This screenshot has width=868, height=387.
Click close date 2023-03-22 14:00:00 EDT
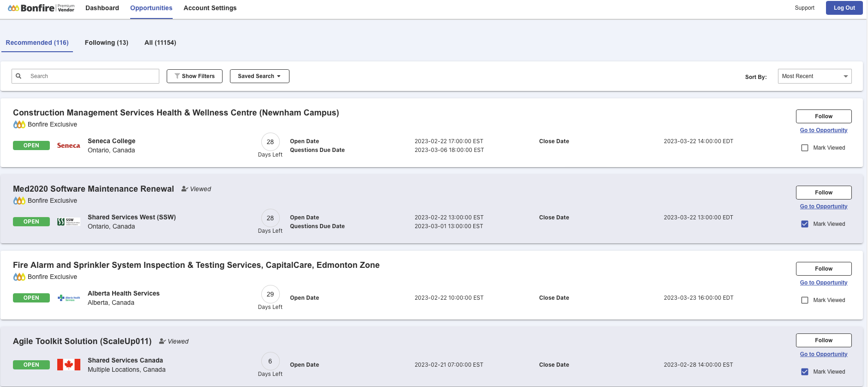pos(699,141)
